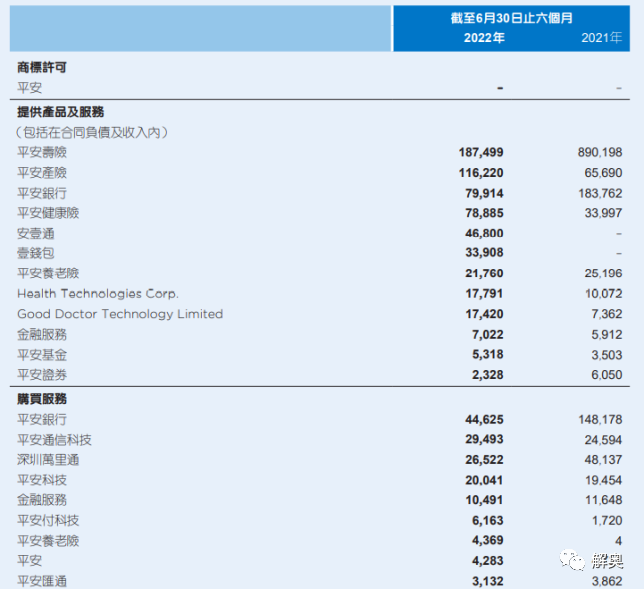This screenshot has width=644, height=589.
Task: Click the value 148,178
Action: tap(600, 419)
